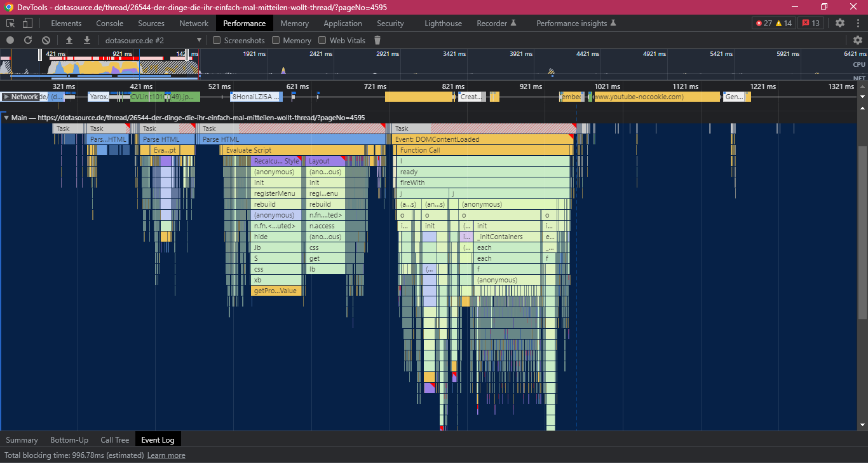Collapse the Main thread track
Image resolution: width=868 pixels, height=463 pixels.
coord(6,118)
